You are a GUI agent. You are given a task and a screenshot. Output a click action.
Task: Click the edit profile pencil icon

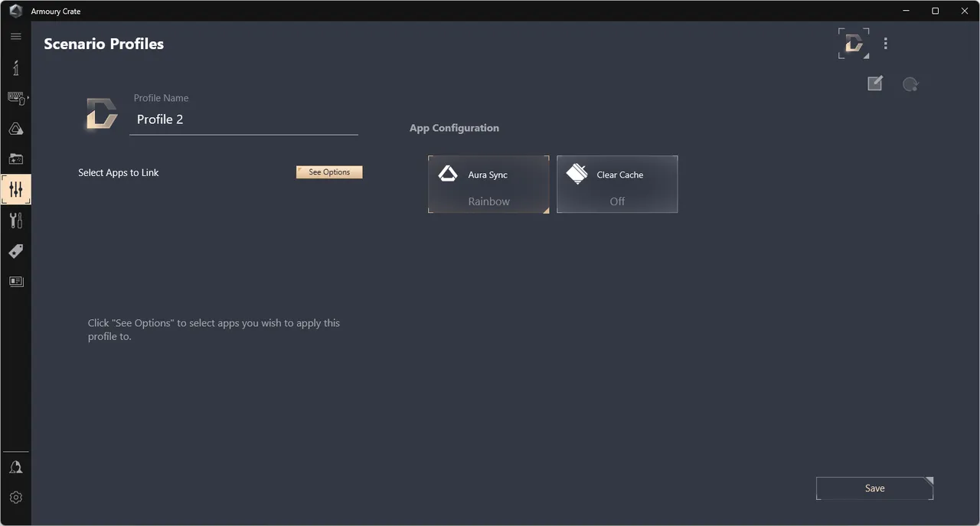(x=875, y=83)
